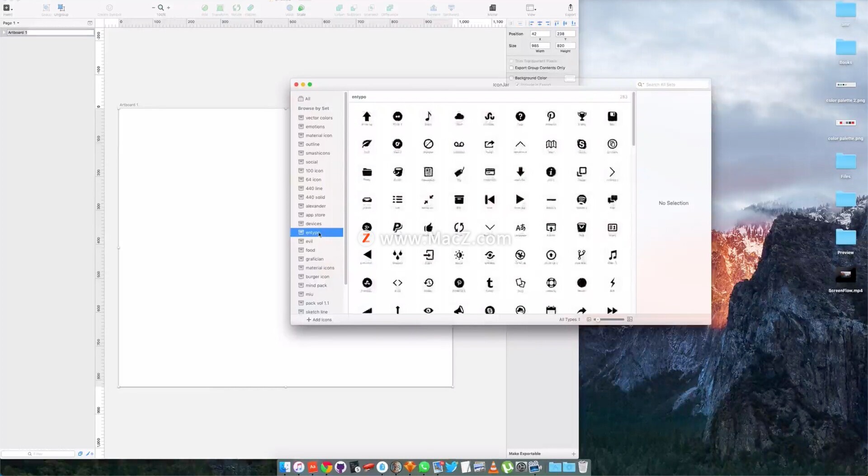The height and width of the screenshot is (476, 868).
Task: Toggle the Background Color checkbox
Action: click(511, 78)
